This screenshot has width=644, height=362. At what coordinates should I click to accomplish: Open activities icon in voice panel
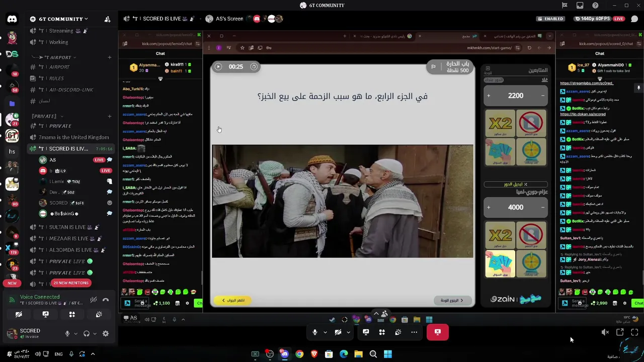[72, 314]
